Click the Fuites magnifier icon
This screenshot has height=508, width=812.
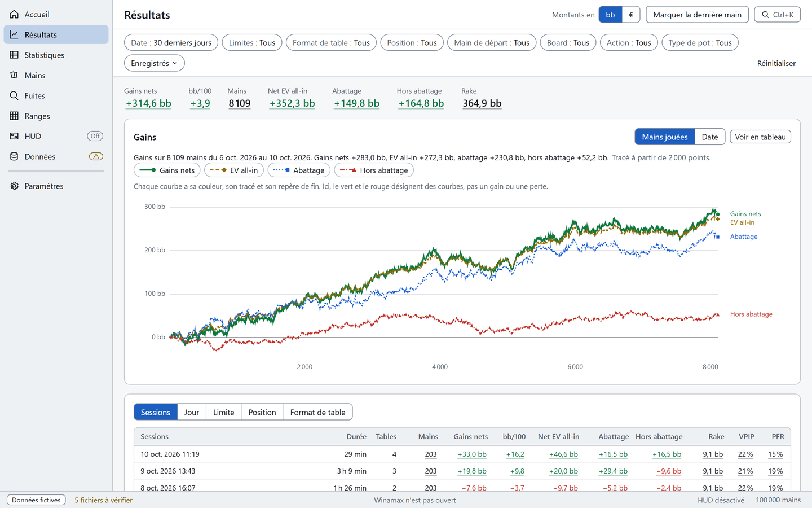(14, 95)
